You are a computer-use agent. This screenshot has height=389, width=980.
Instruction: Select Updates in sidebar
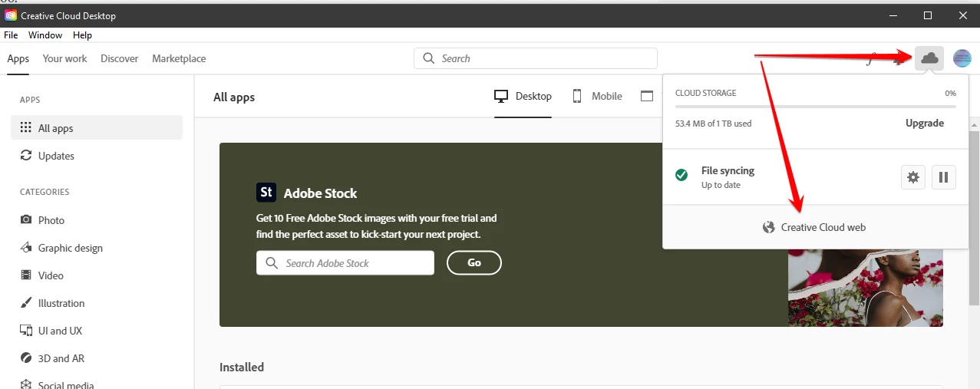[x=97, y=156]
